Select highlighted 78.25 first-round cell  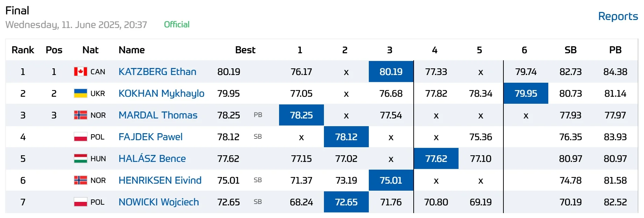[x=301, y=115]
